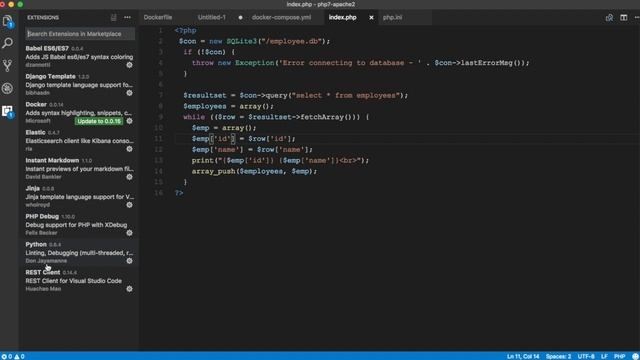Click the EXTENSIONS panel title
The image size is (640, 360).
[43, 18]
